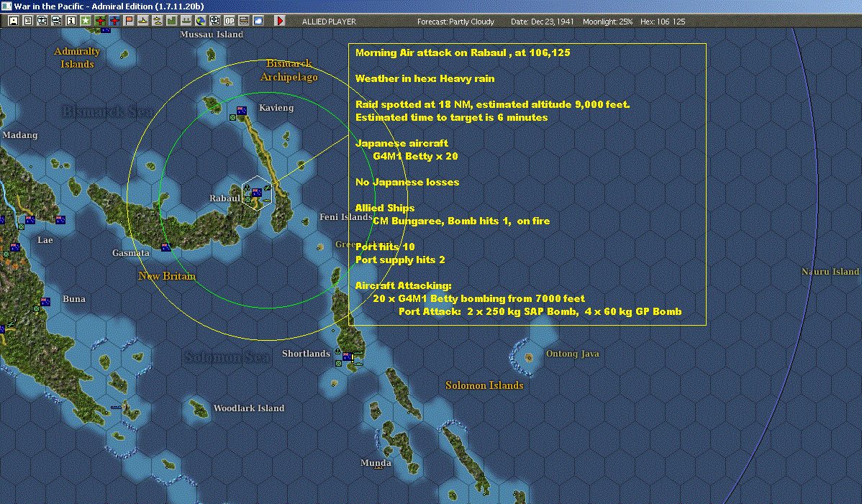Click 'Morning Air attack on Rabaul' report heading
Viewport: 862px width, 504px height.
tap(463, 52)
